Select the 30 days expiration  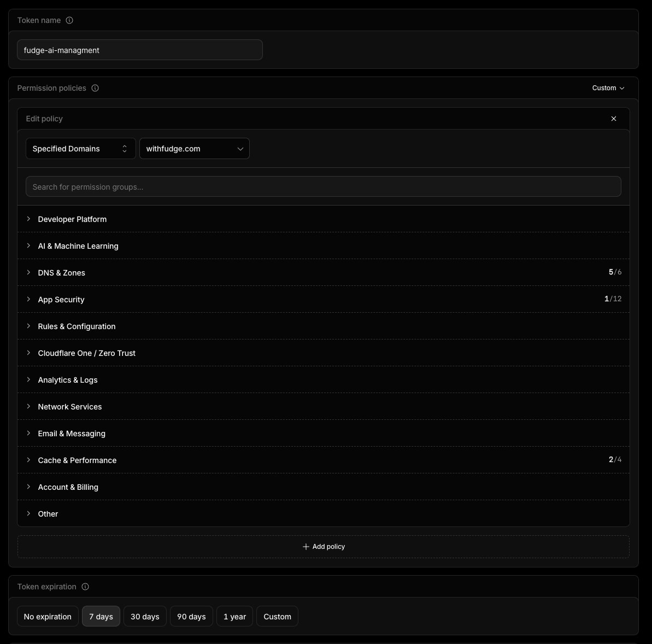coord(145,616)
